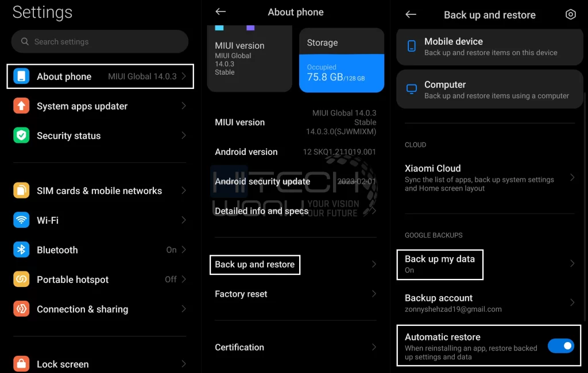Open Security status entry
The height and width of the screenshot is (373, 588).
click(100, 135)
